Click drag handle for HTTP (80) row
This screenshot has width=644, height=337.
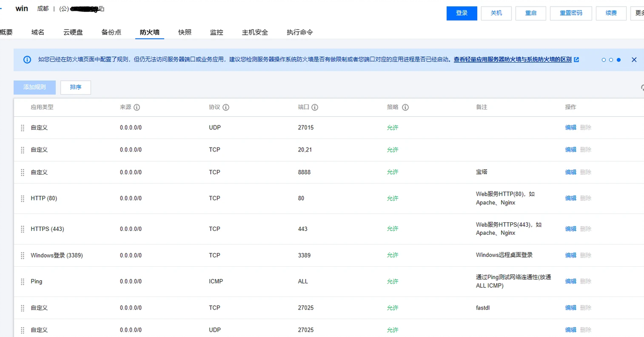23,199
